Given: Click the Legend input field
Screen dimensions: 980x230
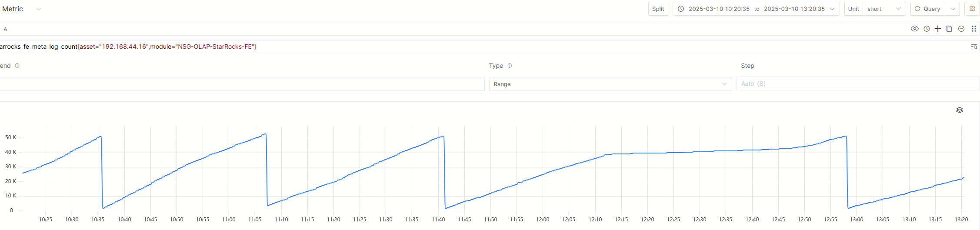Looking at the screenshot, I should [x=242, y=84].
